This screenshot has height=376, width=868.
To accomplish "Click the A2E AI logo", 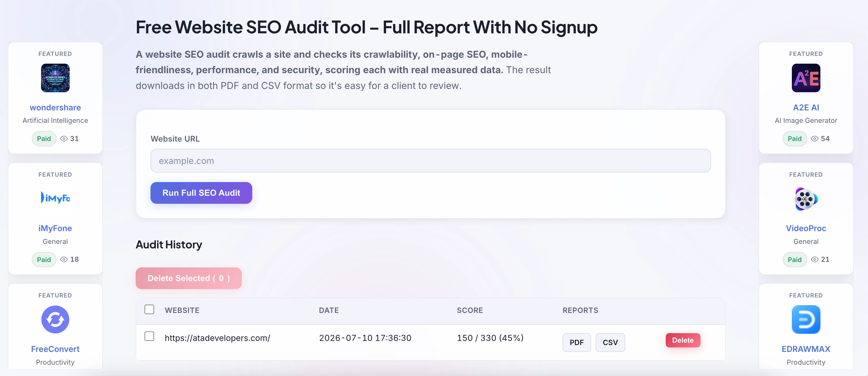I will [x=806, y=78].
